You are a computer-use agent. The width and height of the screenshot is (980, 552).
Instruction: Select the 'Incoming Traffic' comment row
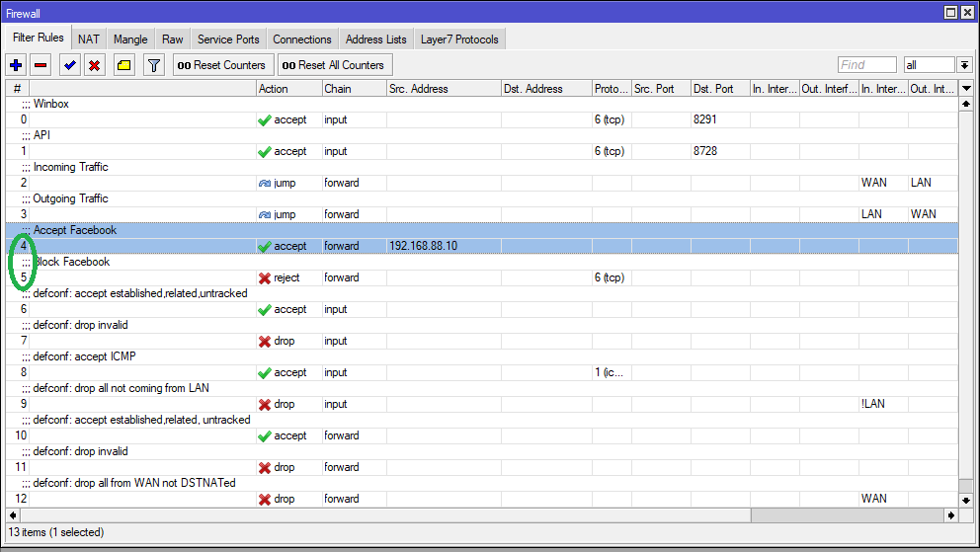click(481, 167)
